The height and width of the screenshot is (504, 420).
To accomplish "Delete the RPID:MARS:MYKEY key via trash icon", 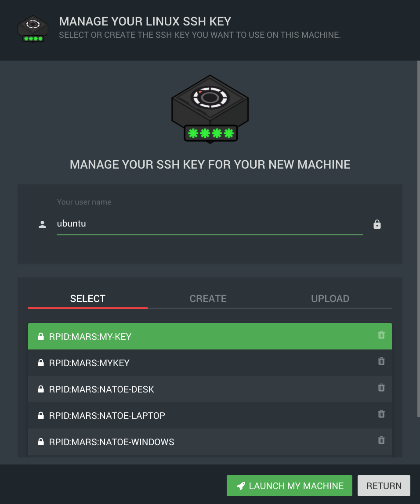I will click(x=381, y=361).
